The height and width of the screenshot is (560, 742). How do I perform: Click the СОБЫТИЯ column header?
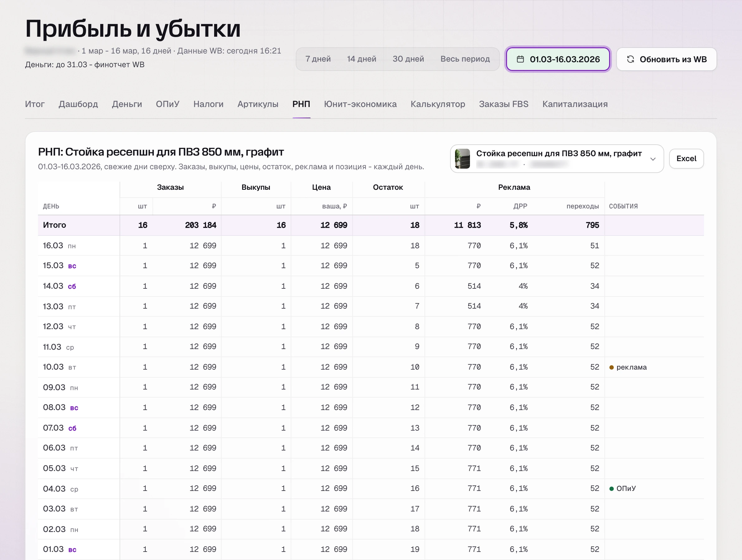623,206
